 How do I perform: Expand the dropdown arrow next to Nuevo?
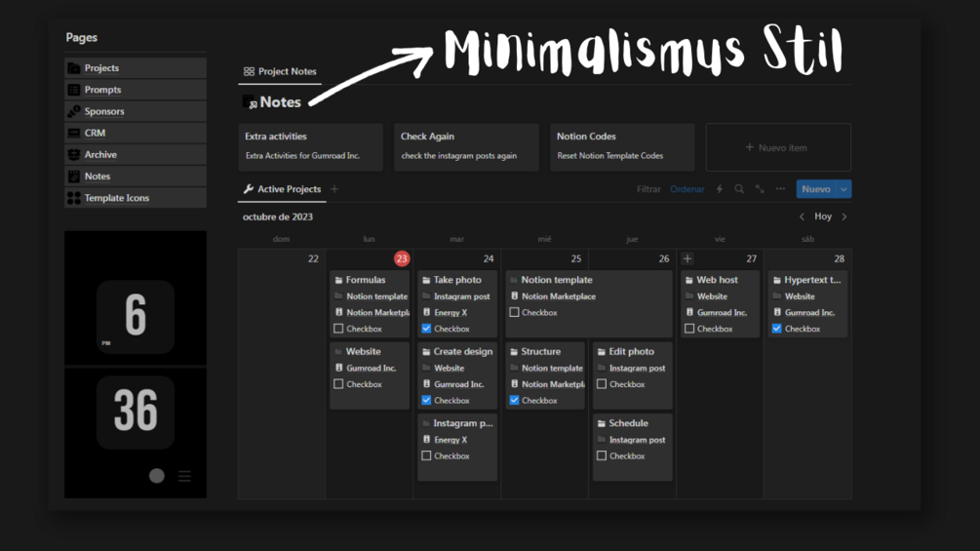click(843, 189)
